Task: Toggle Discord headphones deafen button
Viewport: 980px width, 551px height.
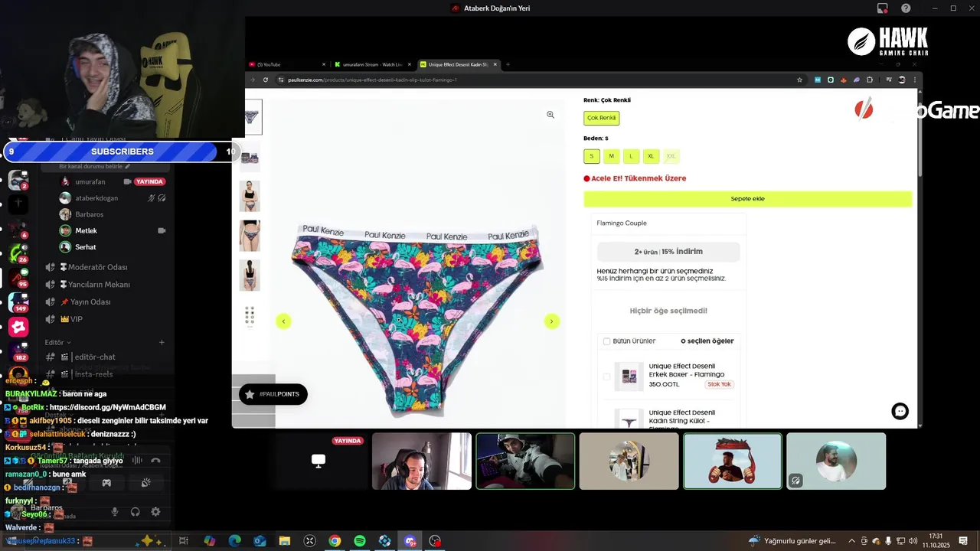Action: click(136, 512)
